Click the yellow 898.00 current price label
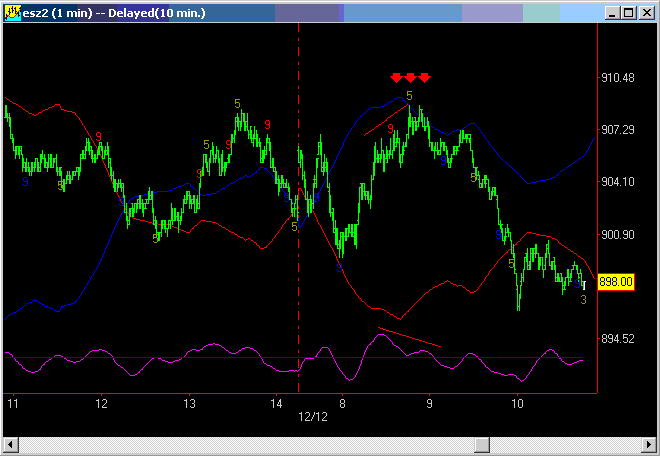Image resolution: width=660 pixels, height=456 pixels. click(x=615, y=283)
